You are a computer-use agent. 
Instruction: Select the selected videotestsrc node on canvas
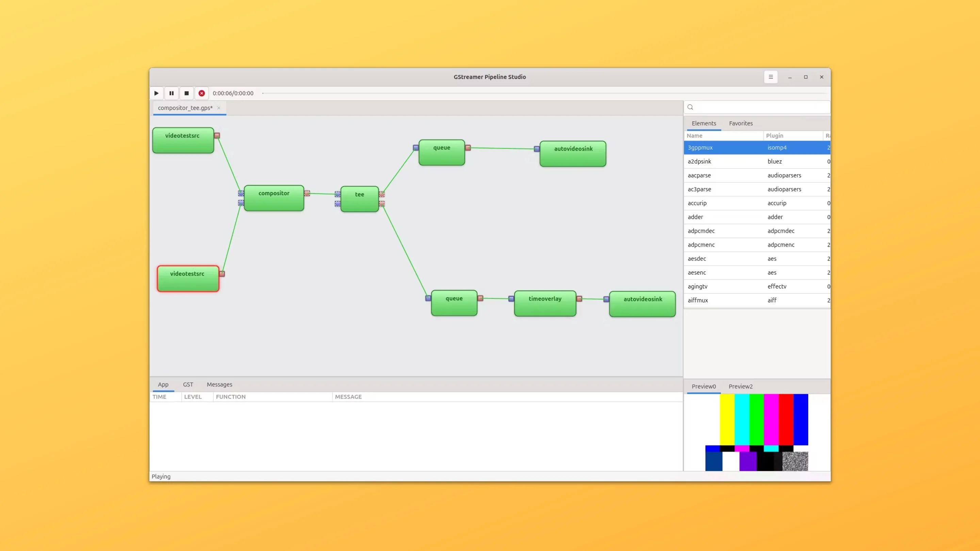click(187, 278)
